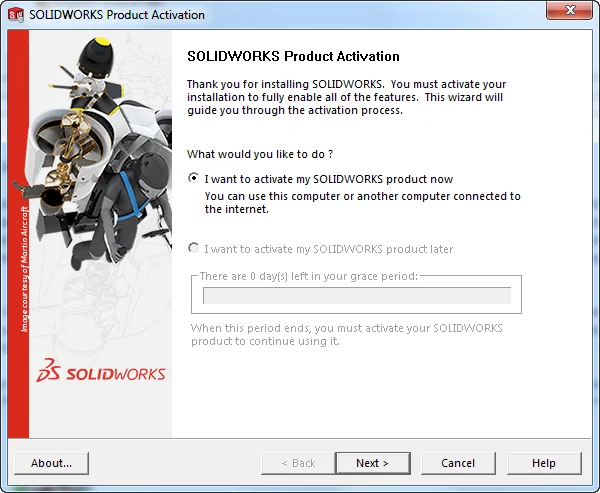Click the 'There are 0 day(s) left' label
This screenshot has height=493, width=600.
coord(308,276)
